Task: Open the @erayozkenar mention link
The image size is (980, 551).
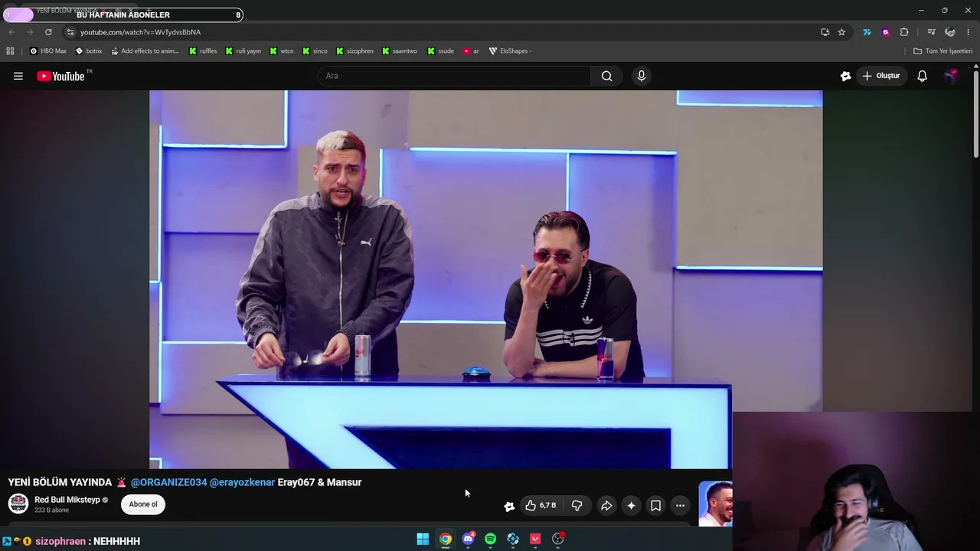Action: (x=242, y=482)
